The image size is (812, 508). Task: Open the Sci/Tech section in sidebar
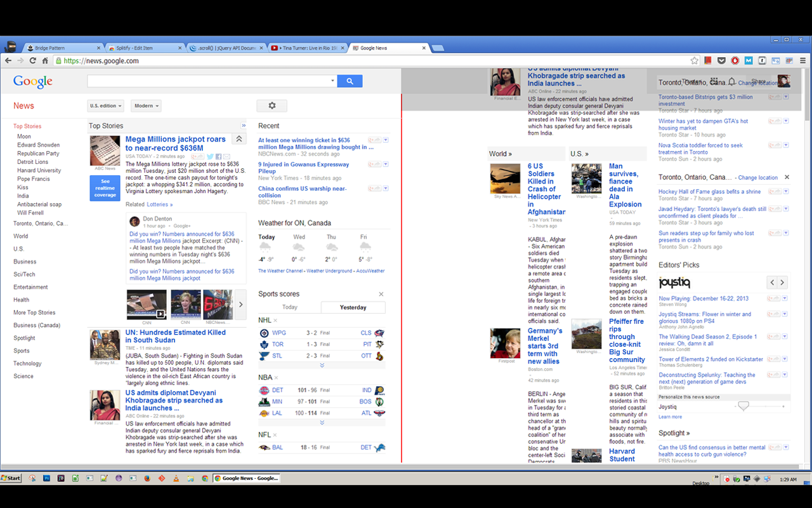point(24,274)
